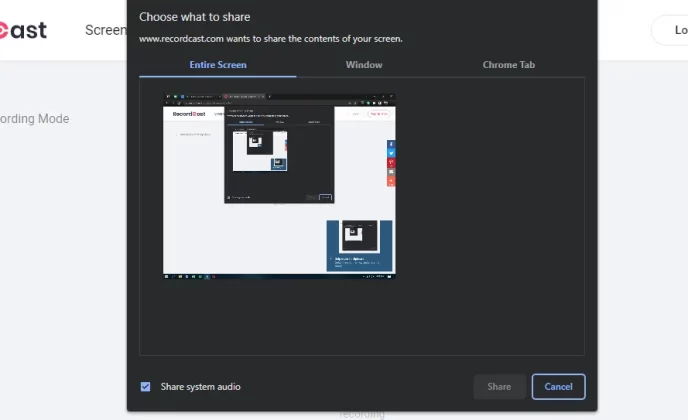Click the Share button
688x420 pixels.
(x=499, y=387)
